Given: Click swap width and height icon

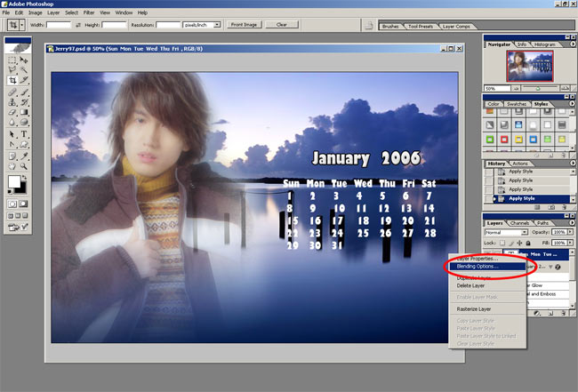Looking at the screenshot, I should (78, 25).
